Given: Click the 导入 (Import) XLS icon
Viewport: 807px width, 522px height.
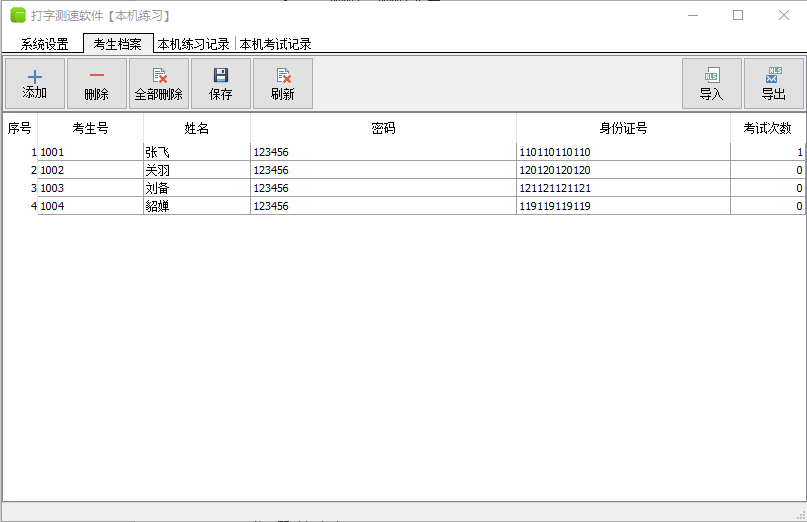Looking at the screenshot, I should coord(712,76).
